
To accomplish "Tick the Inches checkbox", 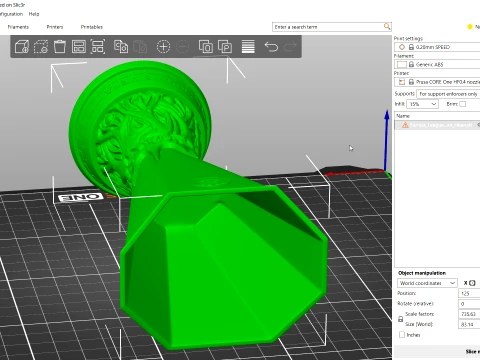I will pos(402,334).
